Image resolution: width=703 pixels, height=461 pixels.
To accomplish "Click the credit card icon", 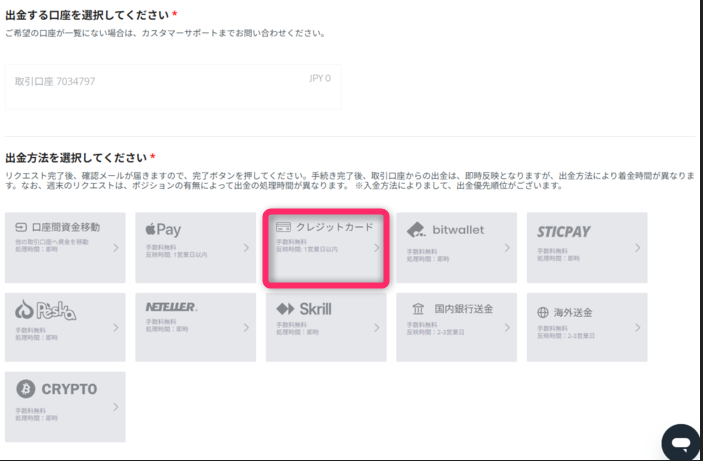I will click(x=283, y=227).
